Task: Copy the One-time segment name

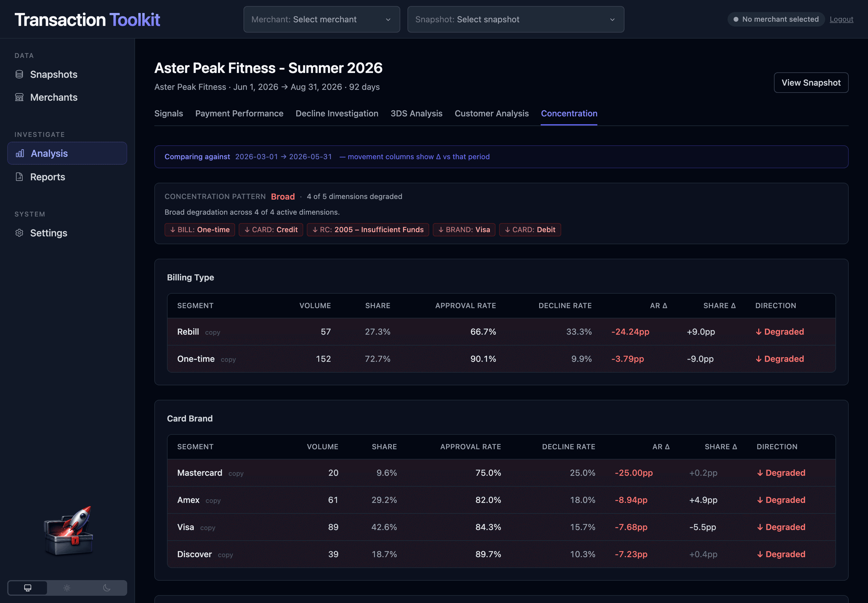Action: [228, 360]
